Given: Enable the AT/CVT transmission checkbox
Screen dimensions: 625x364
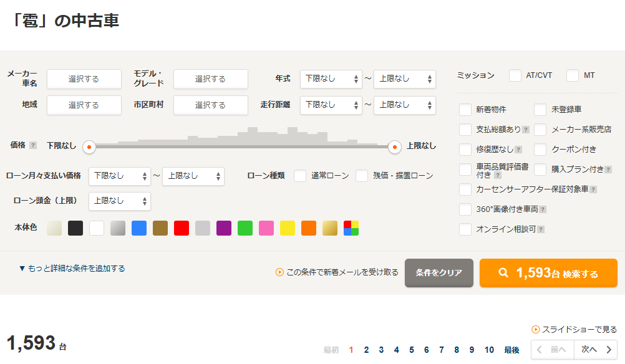Looking at the screenshot, I should (515, 75).
